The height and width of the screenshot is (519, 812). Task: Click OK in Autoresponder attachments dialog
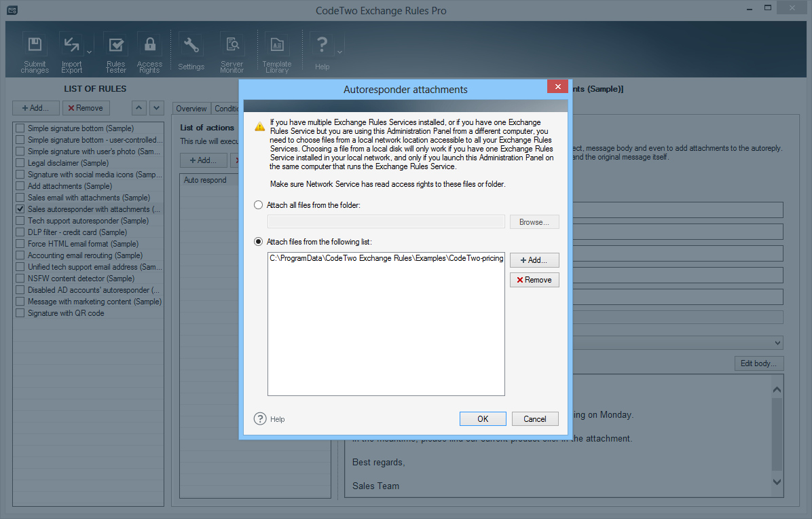[483, 419]
